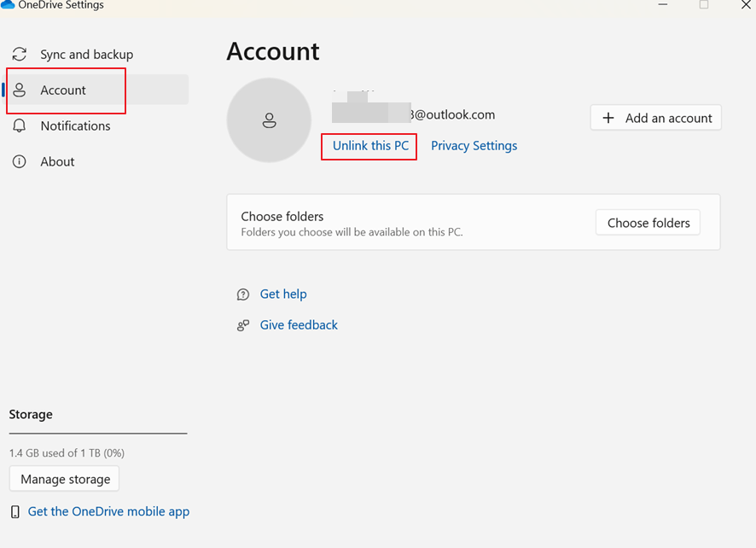Click the Choose folders button

point(648,223)
